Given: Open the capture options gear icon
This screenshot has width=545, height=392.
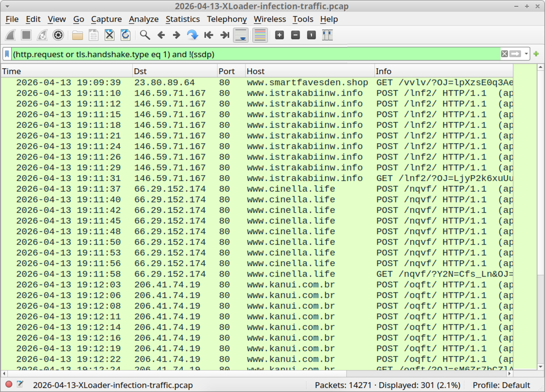Looking at the screenshot, I should 58,35.
